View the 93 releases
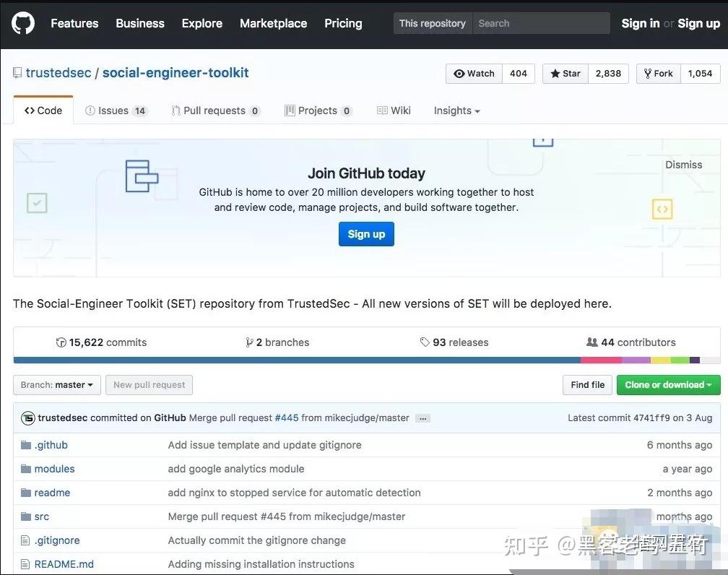This screenshot has height=575, width=728. [x=454, y=342]
